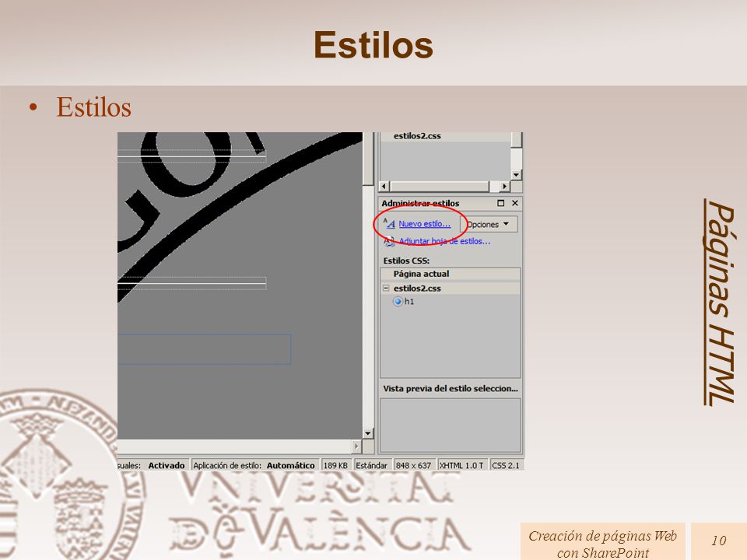
Task: Click the Estilos CSS: label
Action: 406,261
